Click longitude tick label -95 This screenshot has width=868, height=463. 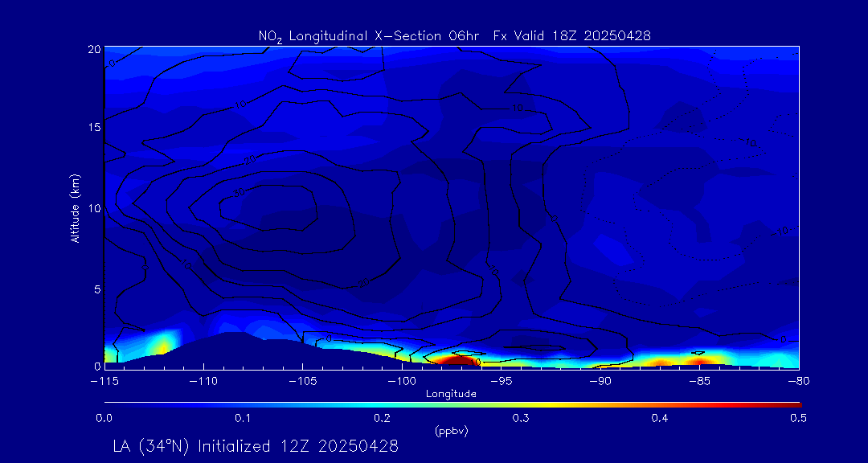501,381
